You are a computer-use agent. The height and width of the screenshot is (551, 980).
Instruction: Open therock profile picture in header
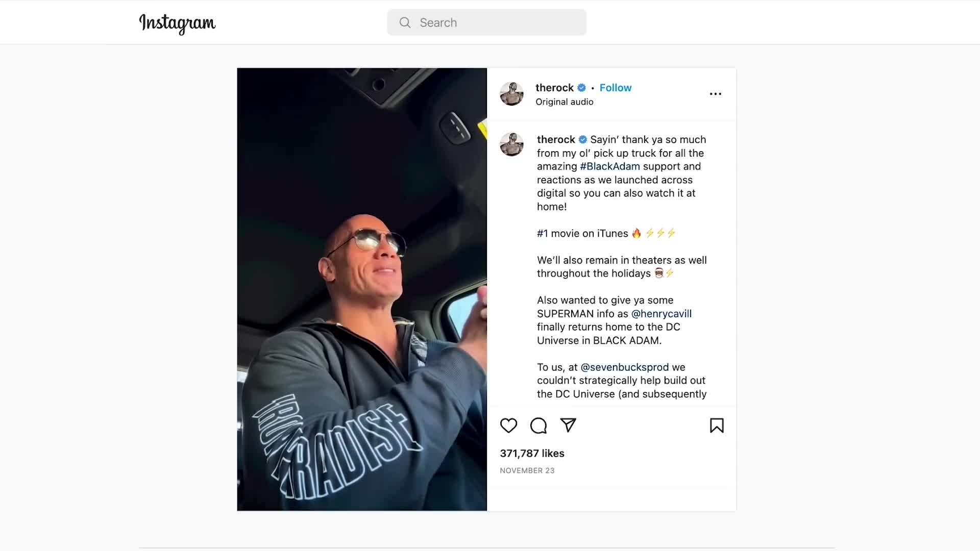tap(512, 94)
